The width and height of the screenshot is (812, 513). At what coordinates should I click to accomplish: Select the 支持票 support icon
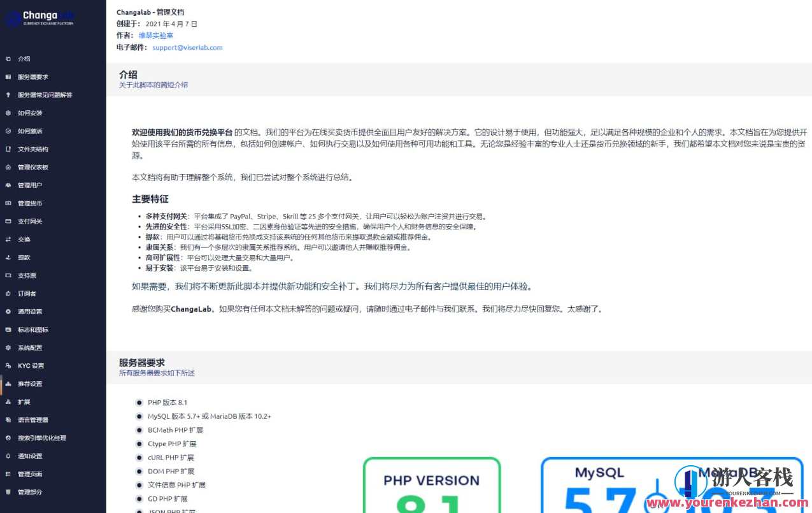tap(8, 275)
